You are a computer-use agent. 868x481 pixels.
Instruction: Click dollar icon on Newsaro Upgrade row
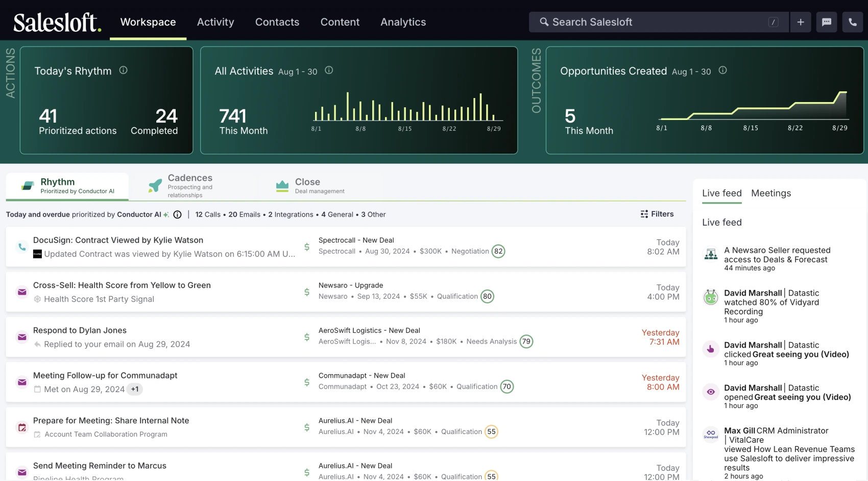(x=307, y=292)
